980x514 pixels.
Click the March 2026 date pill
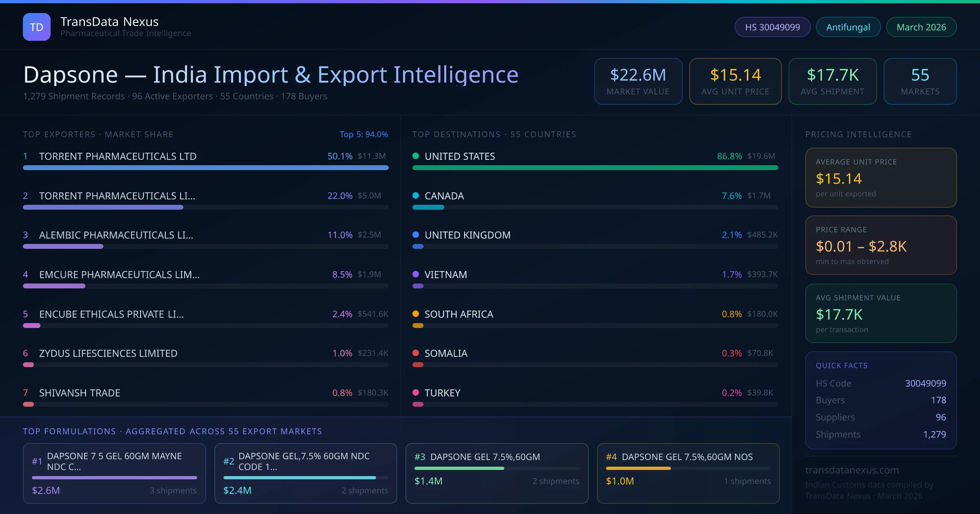pyautogui.click(x=921, y=27)
